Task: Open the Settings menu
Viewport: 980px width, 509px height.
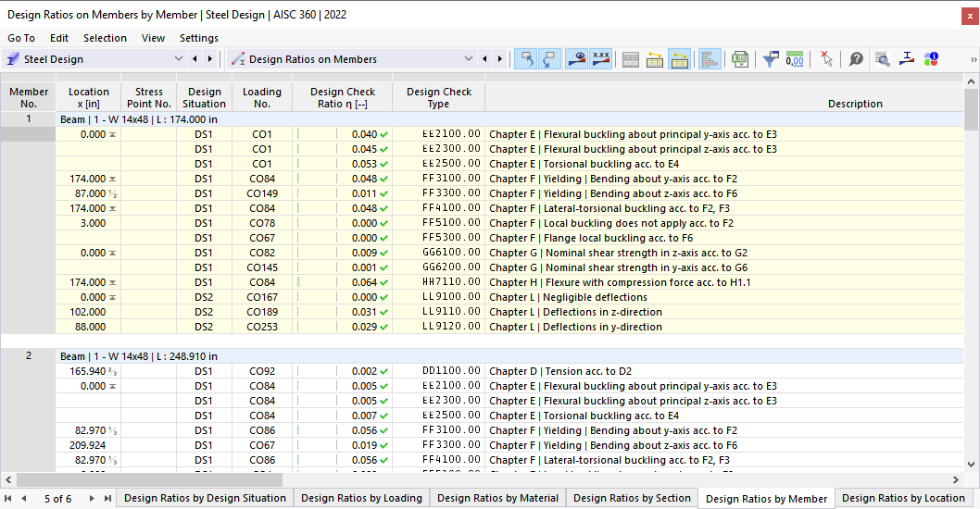Action: [x=199, y=38]
